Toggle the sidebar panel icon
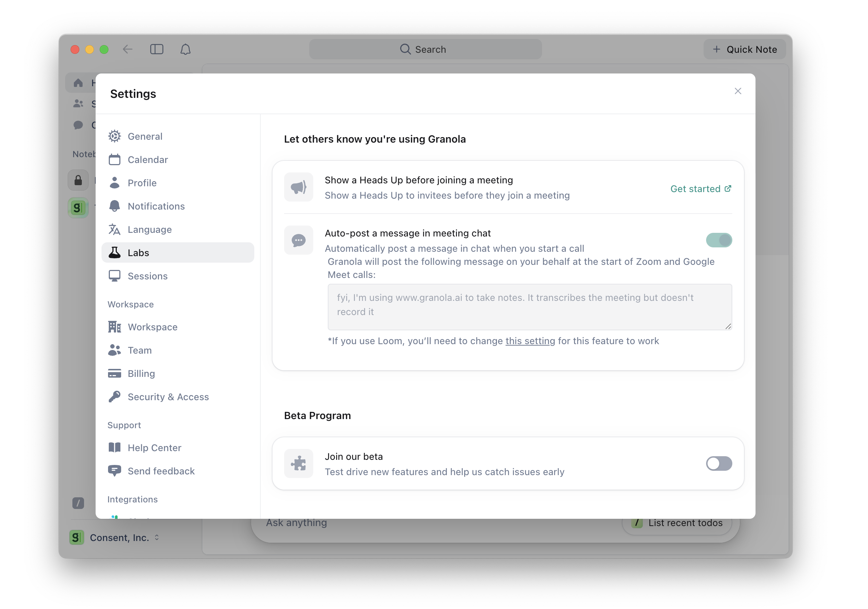The height and width of the screenshot is (609, 868). tap(156, 49)
